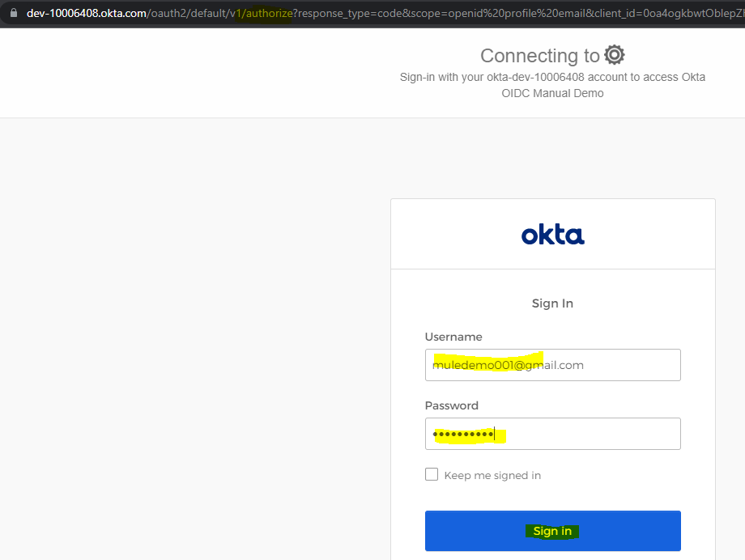Submit with the blue Sign in button
Viewport: 745px width, 560px height.
tap(552, 531)
